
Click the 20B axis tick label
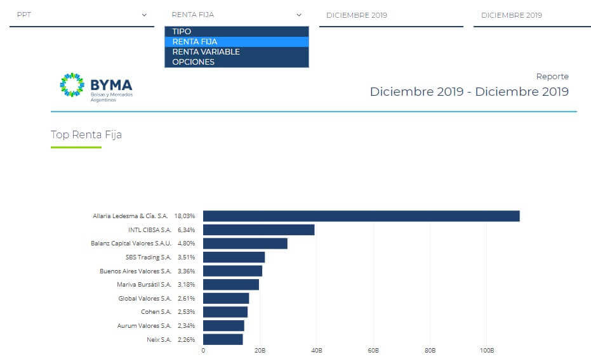[x=260, y=351]
